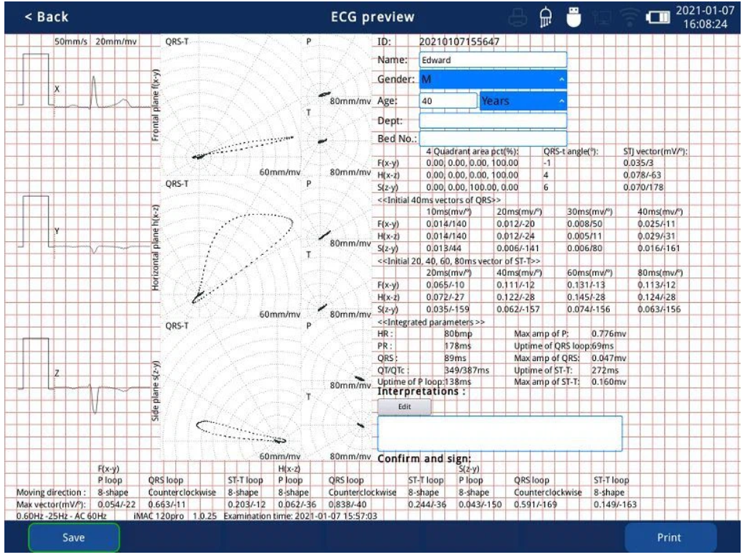745x560 pixels.
Task: Click the Interpretations text box
Action: click(499, 434)
